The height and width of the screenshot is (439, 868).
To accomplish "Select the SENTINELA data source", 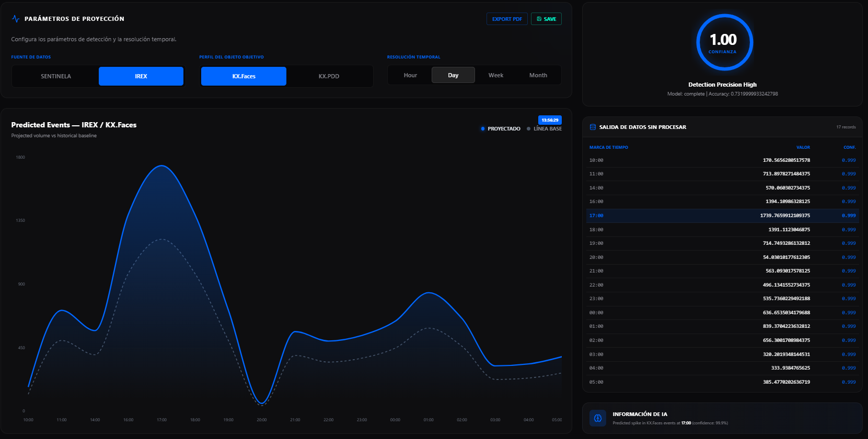I will coord(56,76).
